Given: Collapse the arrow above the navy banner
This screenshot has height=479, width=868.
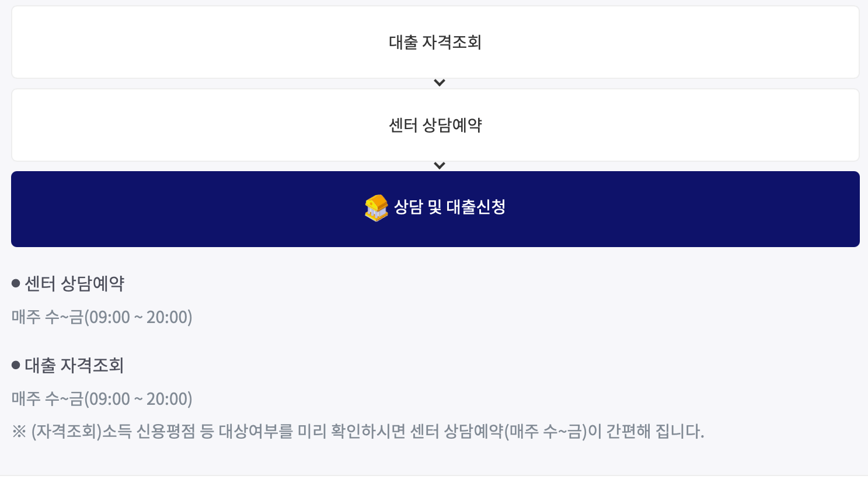Looking at the screenshot, I should 439,165.
